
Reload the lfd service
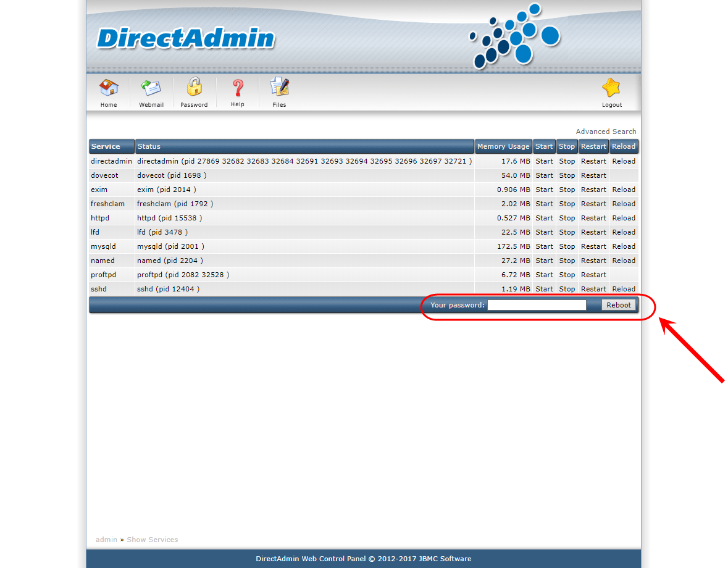(x=624, y=232)
